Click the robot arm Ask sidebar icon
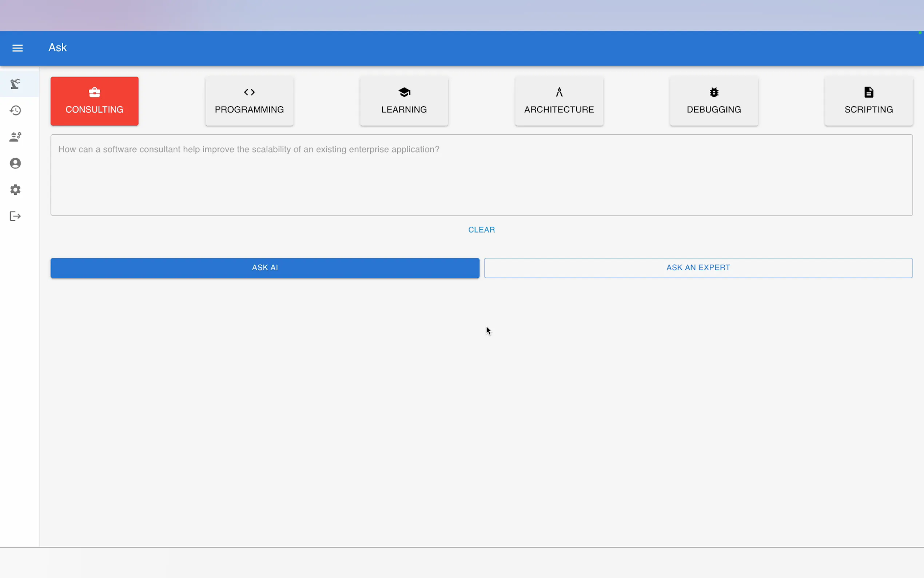924x578 pixels. (15, 84)
